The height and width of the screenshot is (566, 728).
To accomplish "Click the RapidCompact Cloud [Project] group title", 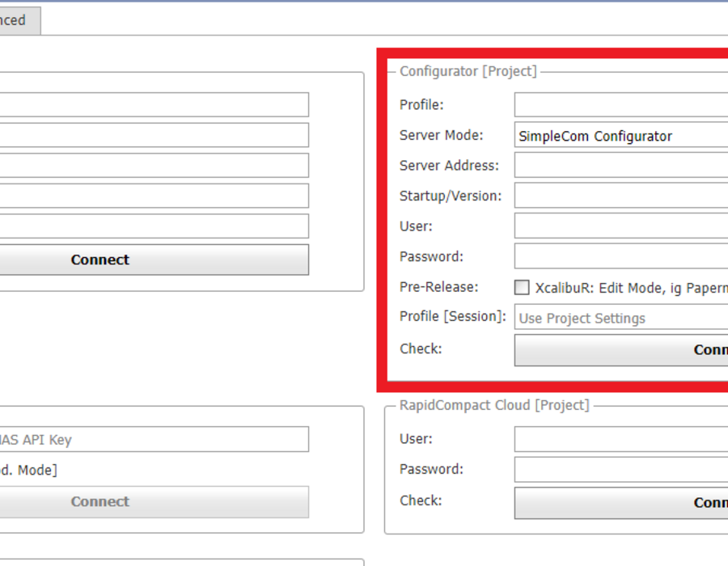I will [494, 405].
